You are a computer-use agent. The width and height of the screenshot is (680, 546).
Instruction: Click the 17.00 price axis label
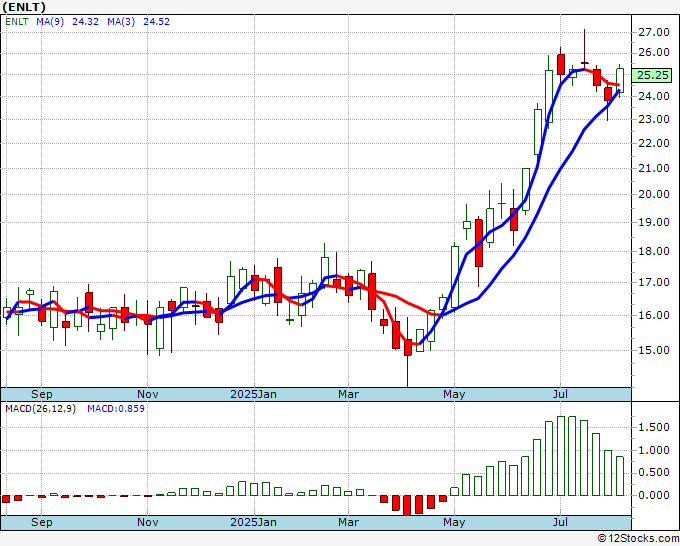click(654, 282)
